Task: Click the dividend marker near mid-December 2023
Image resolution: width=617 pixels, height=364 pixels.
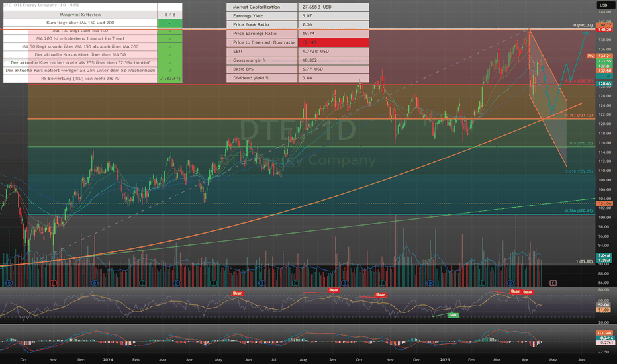Action: tap(95, 283)
